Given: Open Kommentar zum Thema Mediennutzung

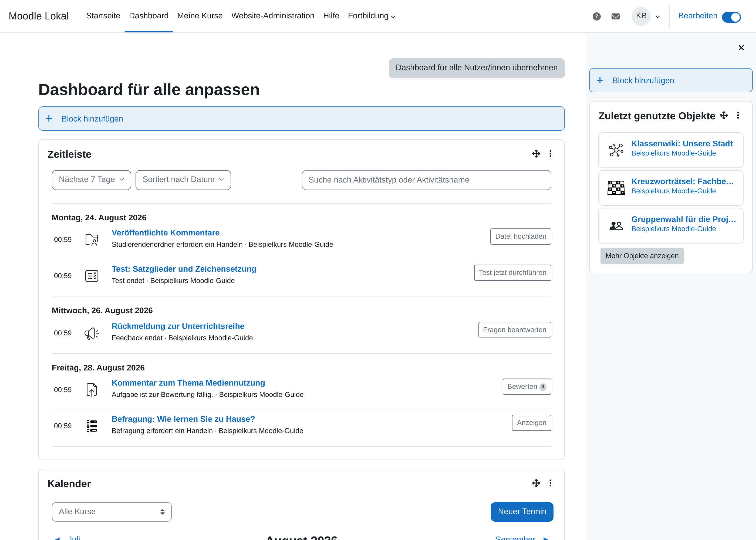Looking at the screenshot, I should (188, 383).
